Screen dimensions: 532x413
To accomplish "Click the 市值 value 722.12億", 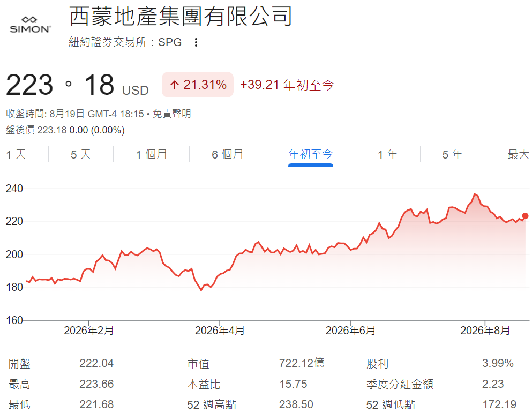I will 302,363.
